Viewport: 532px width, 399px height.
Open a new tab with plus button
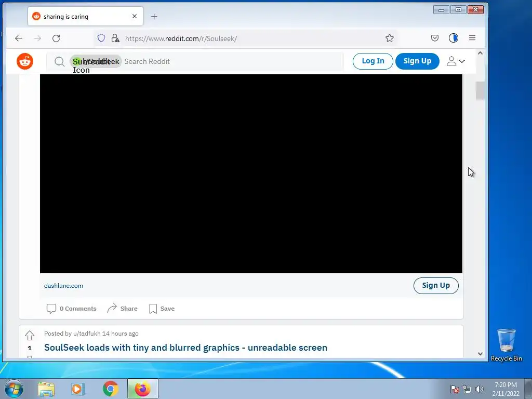coord(154,16)
